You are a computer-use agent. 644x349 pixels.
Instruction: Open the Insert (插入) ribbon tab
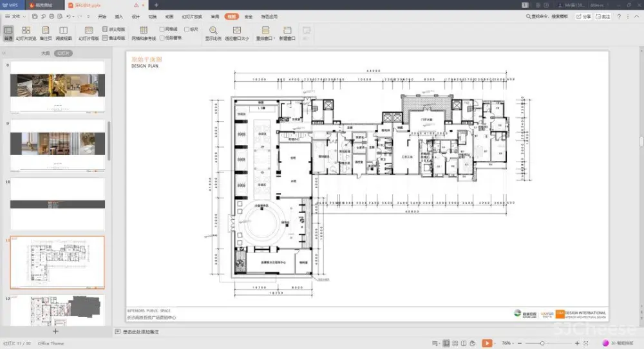coord(119,16)
